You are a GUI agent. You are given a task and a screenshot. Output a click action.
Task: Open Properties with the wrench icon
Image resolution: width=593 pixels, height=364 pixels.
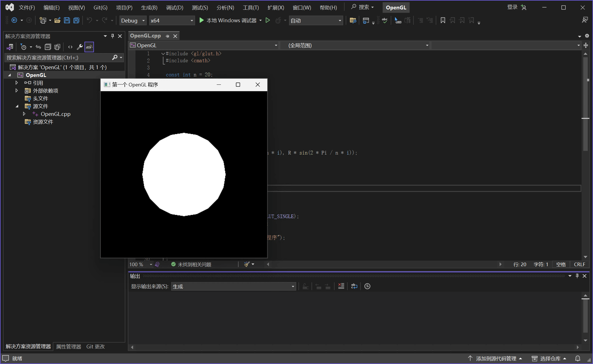[80, 47]
